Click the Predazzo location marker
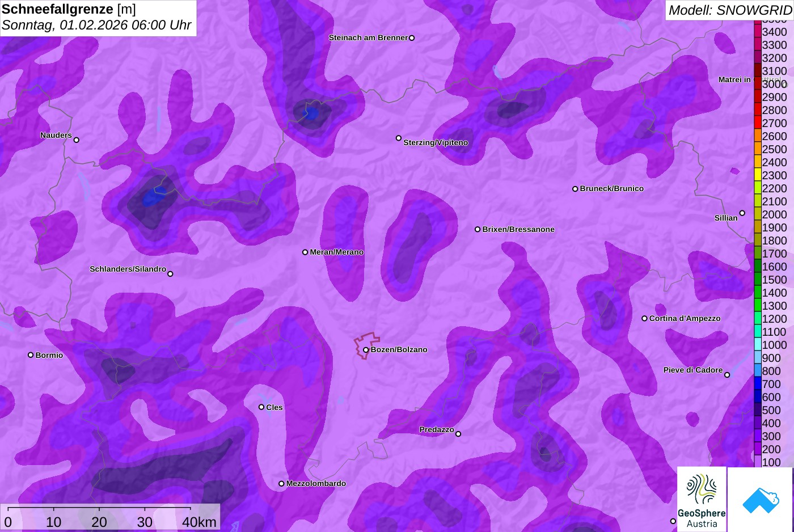The width and height of the screenshot is (794, 532). tap(458, 434)
